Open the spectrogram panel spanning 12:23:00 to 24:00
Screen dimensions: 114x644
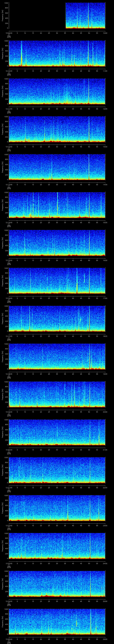tap(57, 546)
